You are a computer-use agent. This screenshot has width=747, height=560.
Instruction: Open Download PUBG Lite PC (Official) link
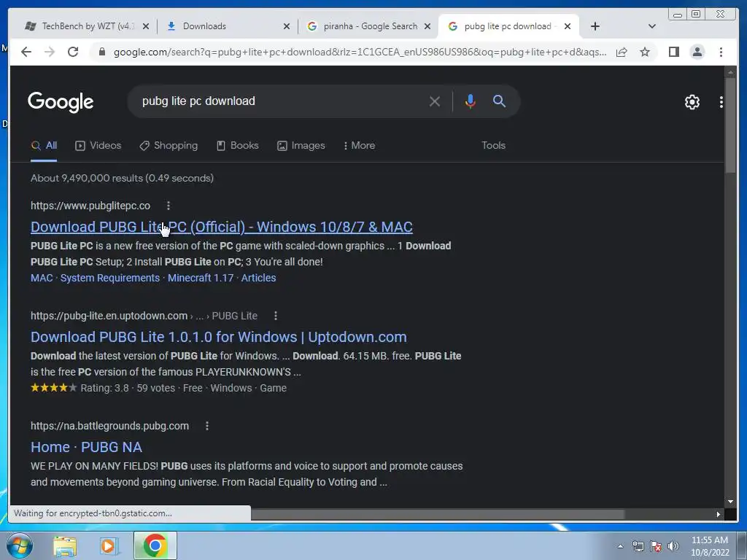click(222, 227)
